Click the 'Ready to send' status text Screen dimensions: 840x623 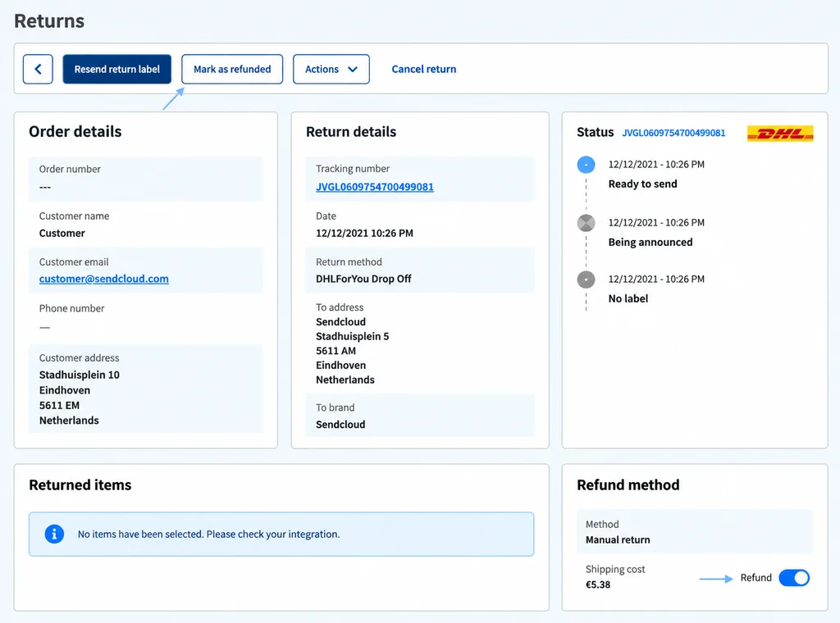point(642,184)
